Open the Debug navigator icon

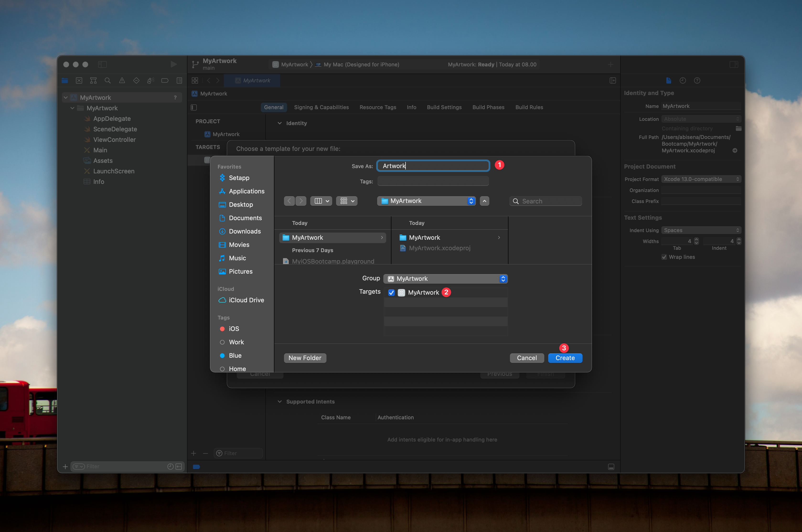tap(151, 80)
